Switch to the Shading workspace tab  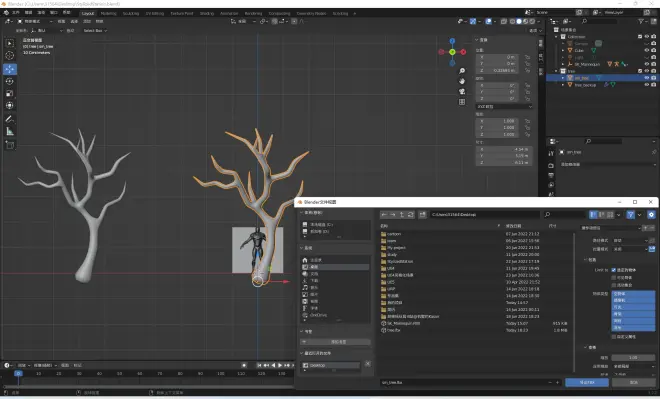point(207,13)
